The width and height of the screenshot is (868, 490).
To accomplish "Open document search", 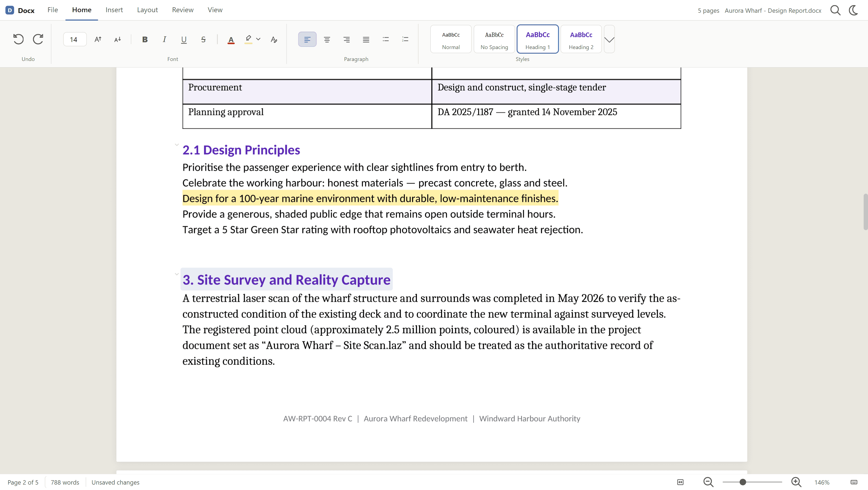I will click(835, 10).
